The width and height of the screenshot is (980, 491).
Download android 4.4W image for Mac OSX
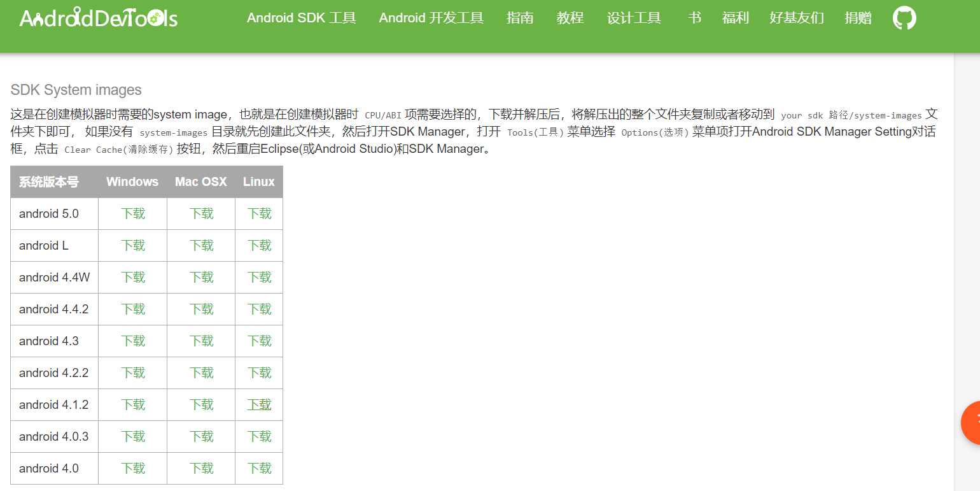[201, 277]
